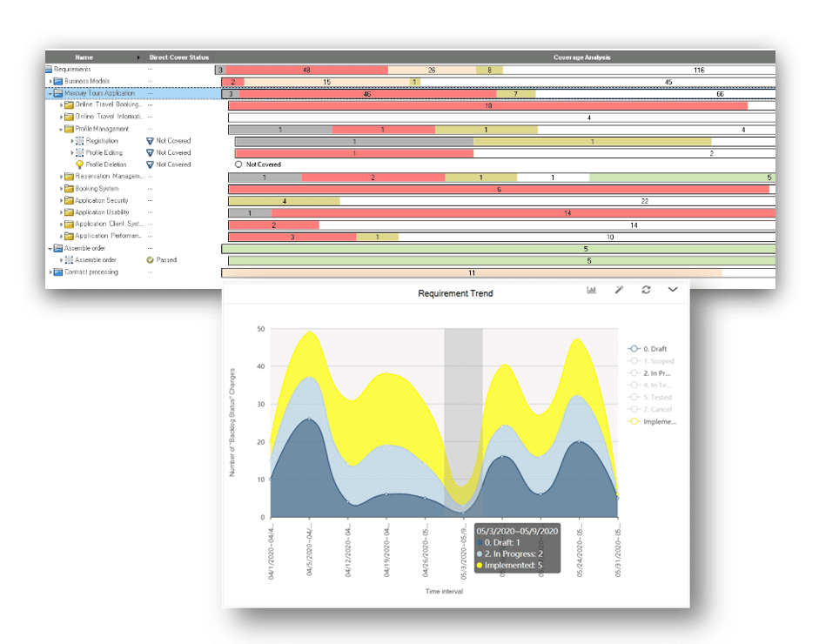This screenshot has width=819, height=644.
Task: Click Not Covered status icon for Profile Editing
Action: 150,152
